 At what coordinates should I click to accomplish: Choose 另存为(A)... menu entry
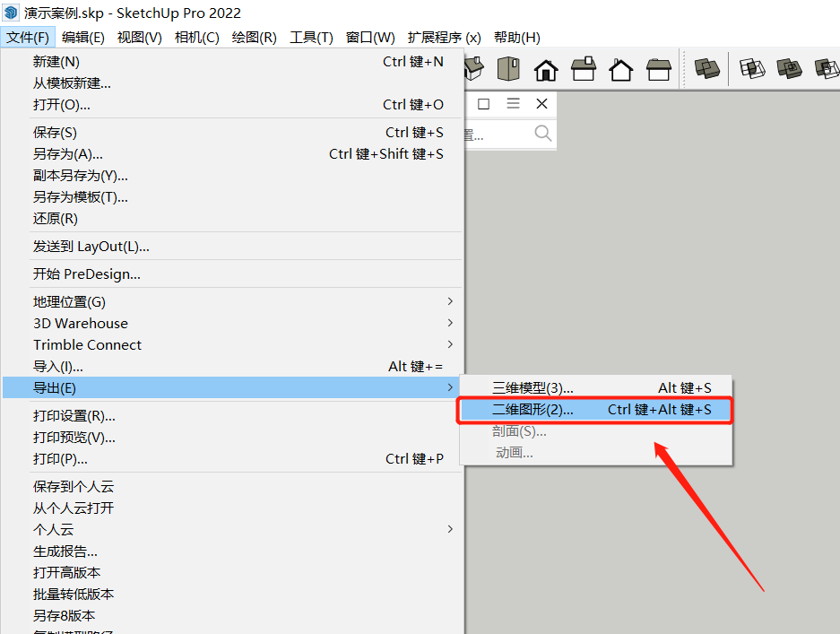[x=232, y=154]
